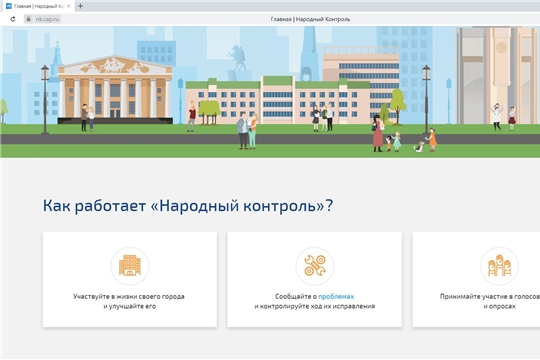This screenshot has height=360, width=540.
Task: Click the page title Главная | Народный Контроль
Action: (x=310, y=19)
